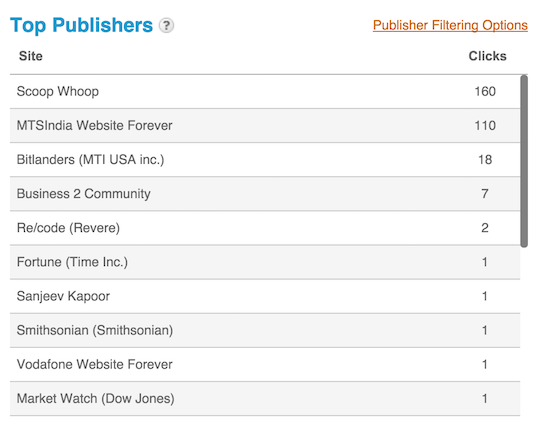Image resolution: width=550 pixels, height=436 pixels.
Task: Select the Smithsonian (Smithsonian) row
Action: [265, 330]
